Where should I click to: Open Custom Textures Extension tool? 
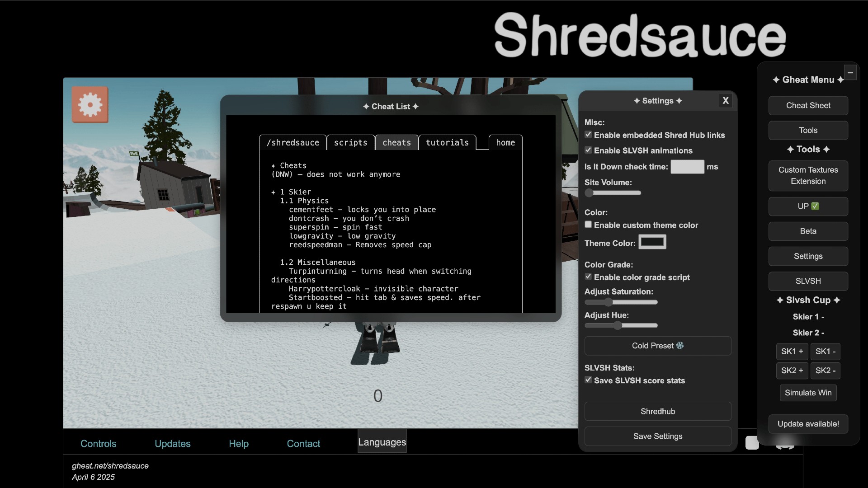point(808,175)
